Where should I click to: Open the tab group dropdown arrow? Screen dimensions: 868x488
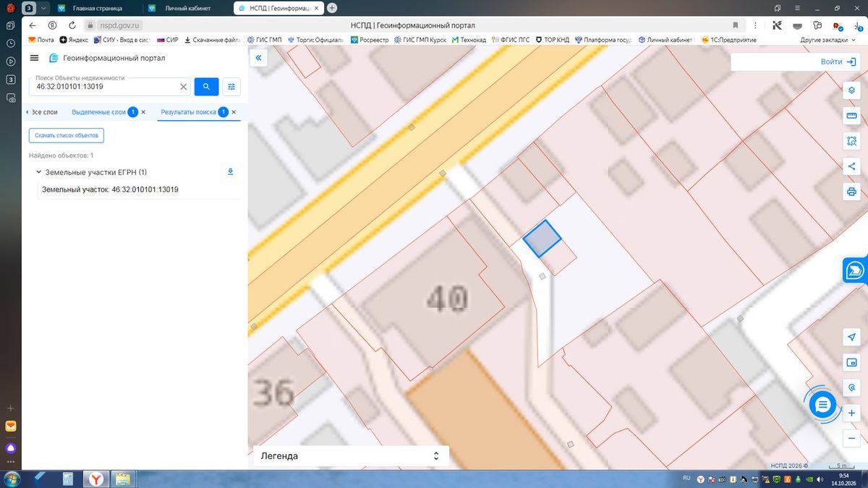click(x=44, y=8)
